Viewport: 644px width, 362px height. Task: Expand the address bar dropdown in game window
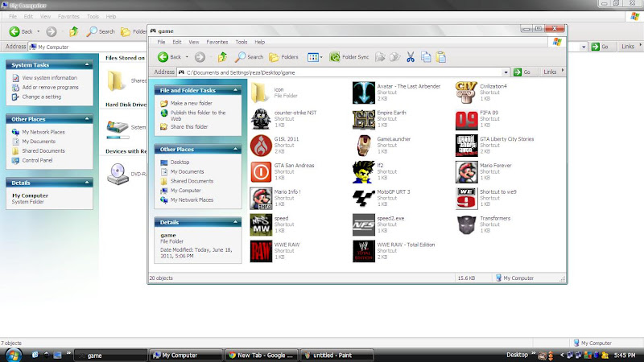click(506, 72)
